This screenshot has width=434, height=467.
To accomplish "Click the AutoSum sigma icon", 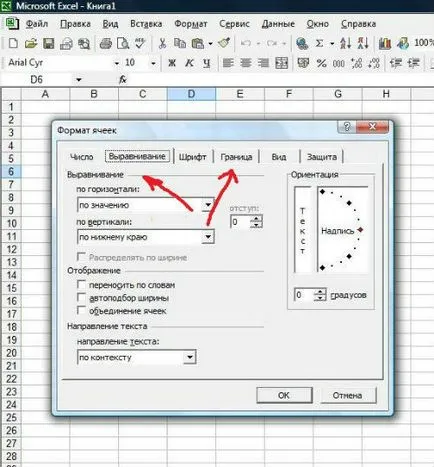I will click(x=319, y=43).
